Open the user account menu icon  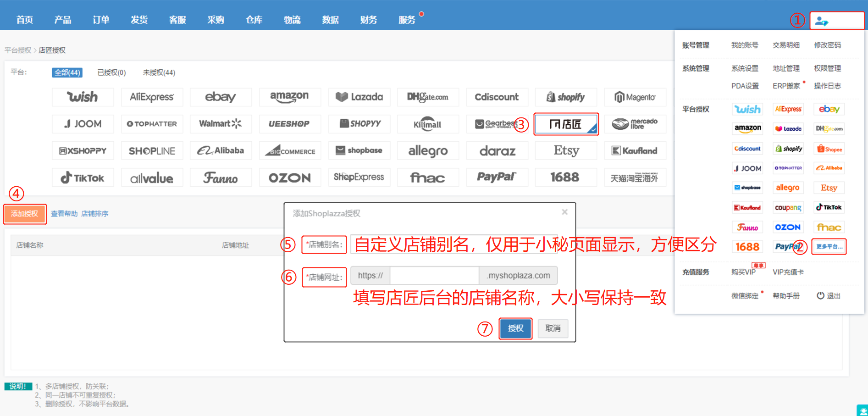click(x=821, y=21)
